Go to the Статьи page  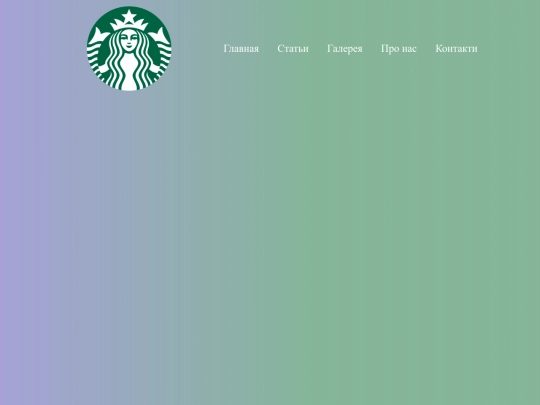click(x=293, y=49)
